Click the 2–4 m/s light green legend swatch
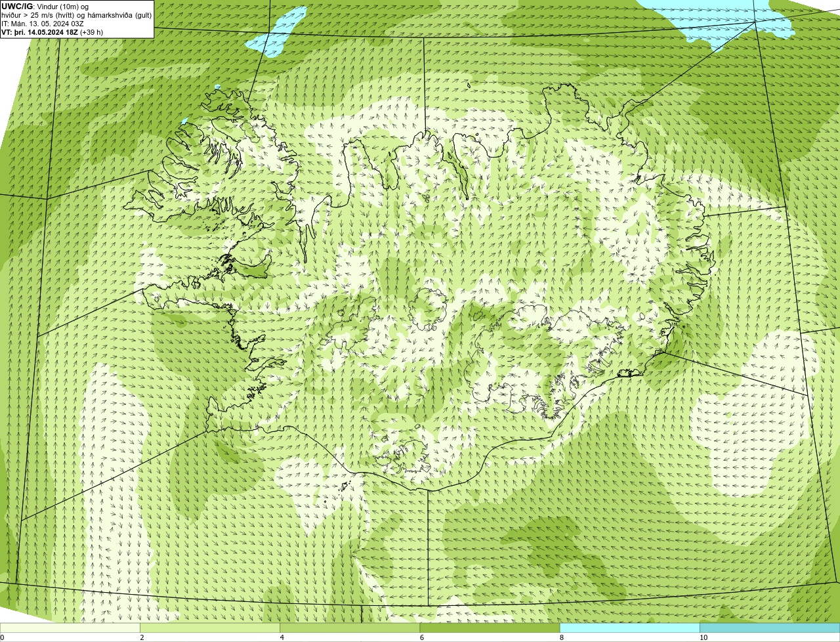840x642 pixels. 210,628
